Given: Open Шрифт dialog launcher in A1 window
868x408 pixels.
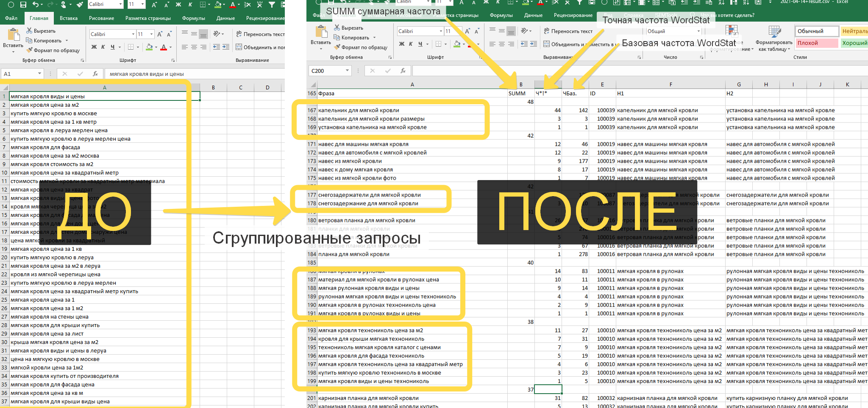Looking at the screenshot, I should [173, 60].
